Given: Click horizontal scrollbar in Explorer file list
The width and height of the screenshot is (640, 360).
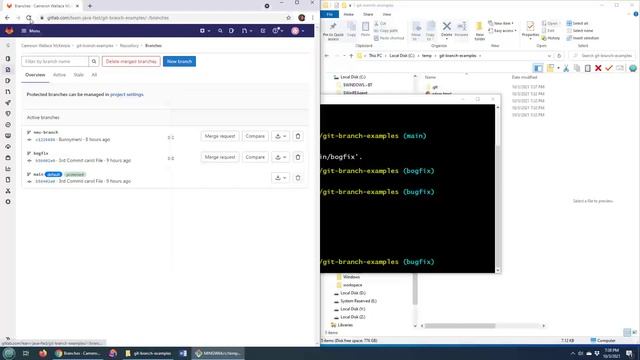Looking at the screenshot, I should click(x=460, y=326).
